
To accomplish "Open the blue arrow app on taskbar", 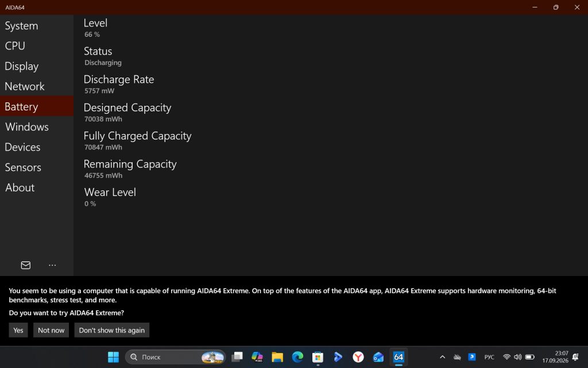I will coord(338,356).
